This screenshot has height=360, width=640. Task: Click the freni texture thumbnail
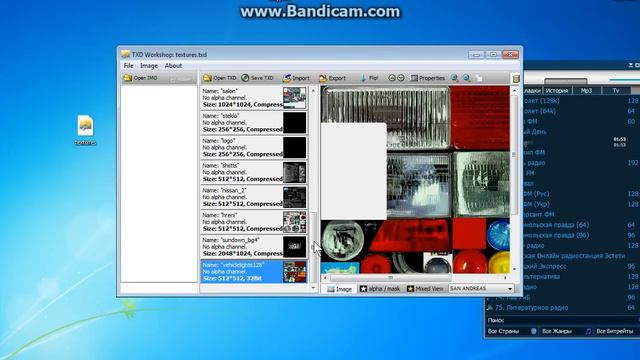tap(294, 222)
